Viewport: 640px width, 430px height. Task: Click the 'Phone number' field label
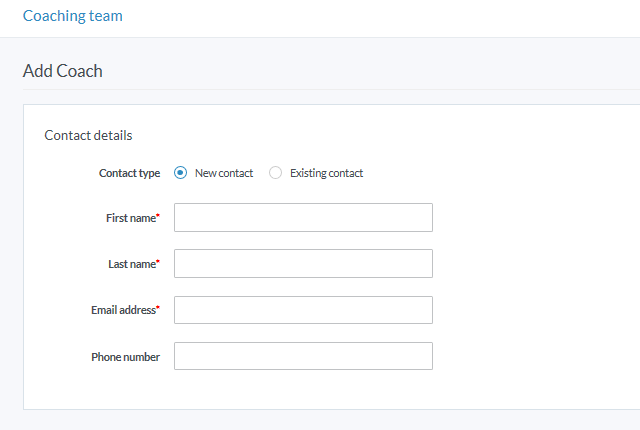[125, 357]
